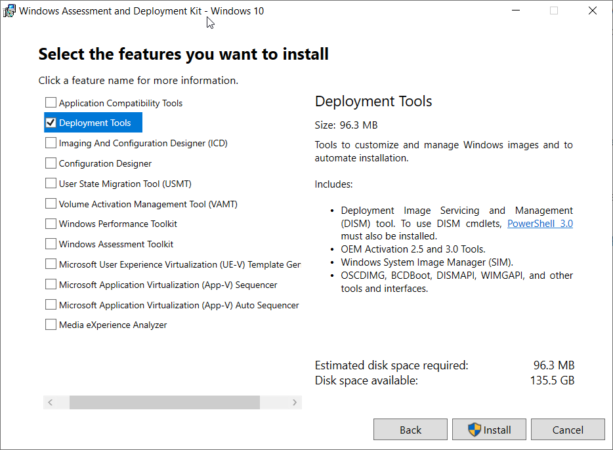The image size is (613, 450).
Task: Select User State Migration Tool checkbox
Action: click(50, 183)
